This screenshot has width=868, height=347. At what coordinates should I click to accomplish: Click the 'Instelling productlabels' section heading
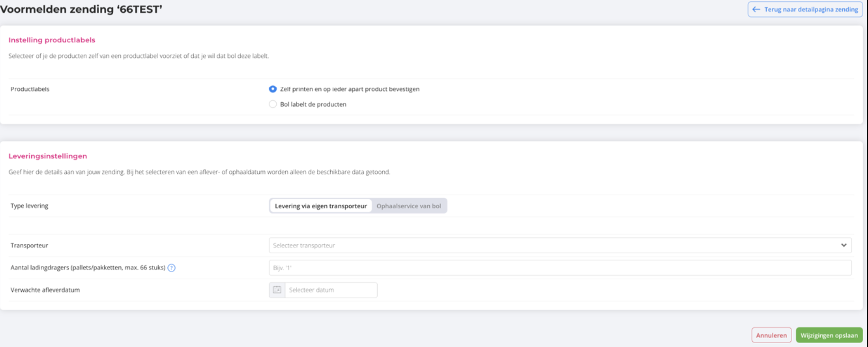52,40
